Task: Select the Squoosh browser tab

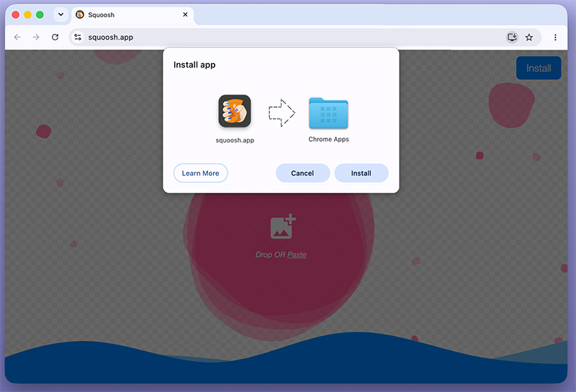Action: pyautogui.click(x=132, y=14)
